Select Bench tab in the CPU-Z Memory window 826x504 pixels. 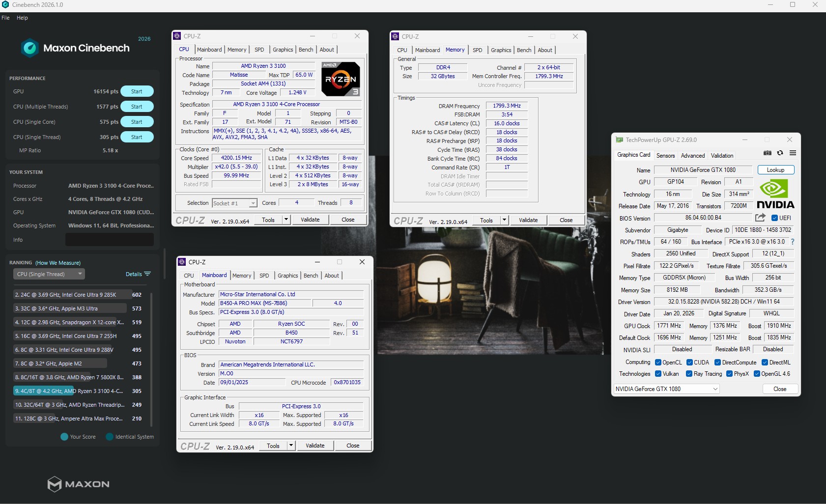tap(524, 50)
